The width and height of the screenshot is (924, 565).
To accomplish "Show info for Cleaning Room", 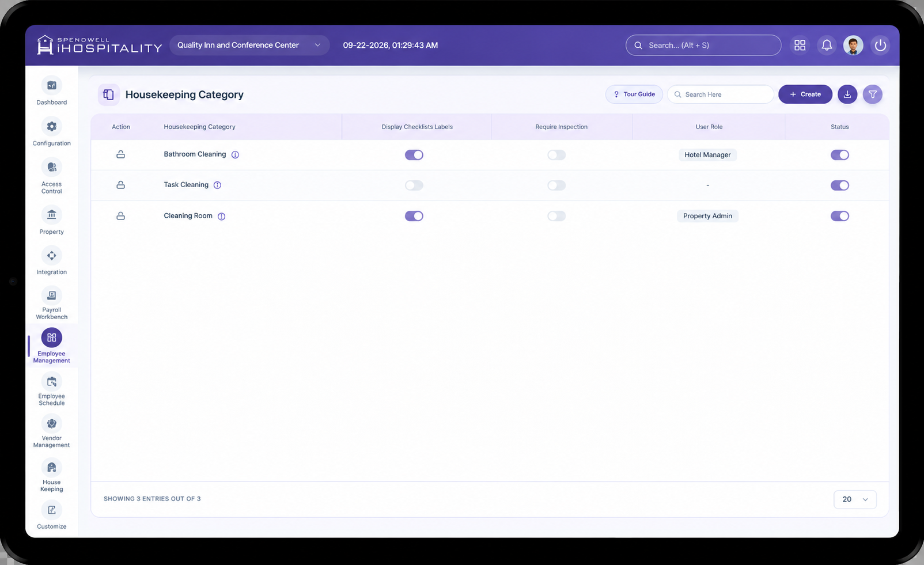I will click(221, 217).
